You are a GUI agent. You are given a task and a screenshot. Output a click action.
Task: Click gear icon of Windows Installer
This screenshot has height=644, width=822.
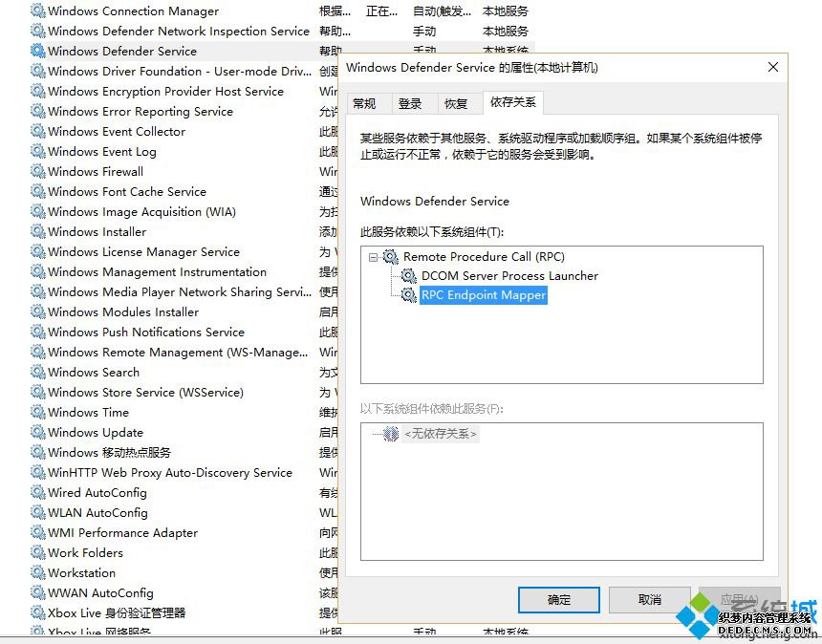click(x=37, y=231)
